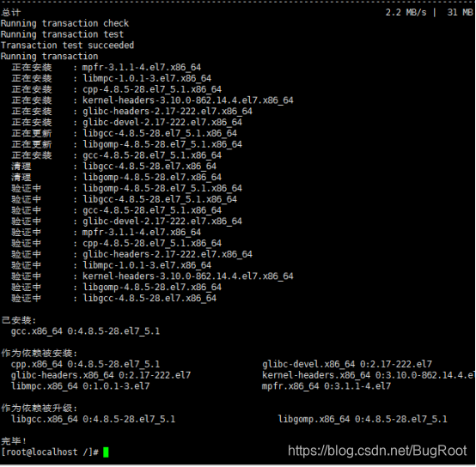Image resolution: width=476 pixels, height=467 pixels.
Task: Select the '正在安装' kernel-headers-3.10.0-862.14.4 row
Action: 152,100
